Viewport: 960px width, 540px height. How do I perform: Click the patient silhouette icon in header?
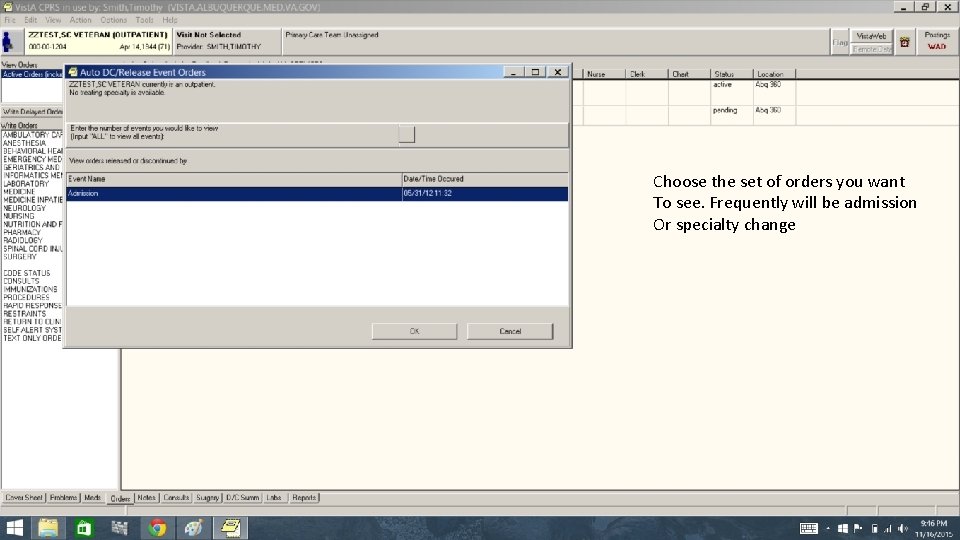(8, 42)
